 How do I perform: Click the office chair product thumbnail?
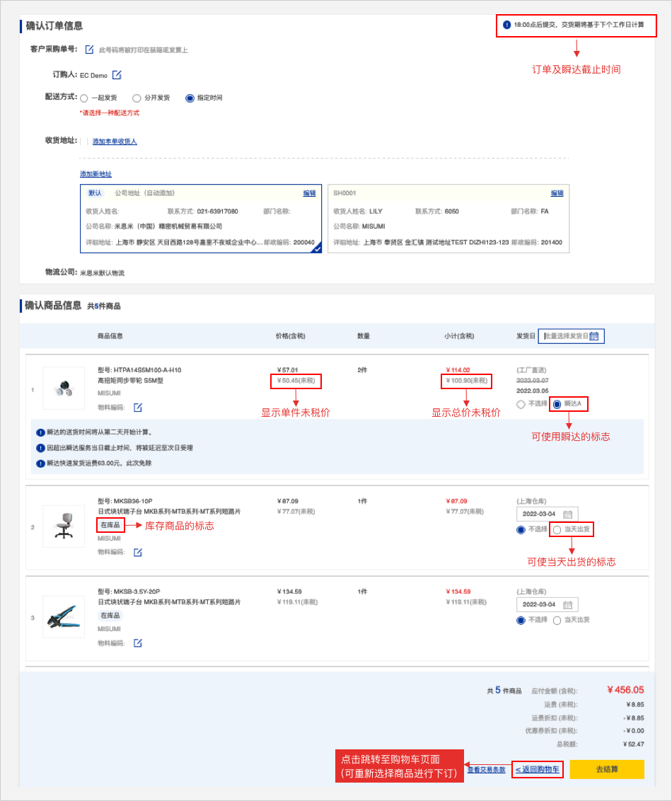point(64,526)
